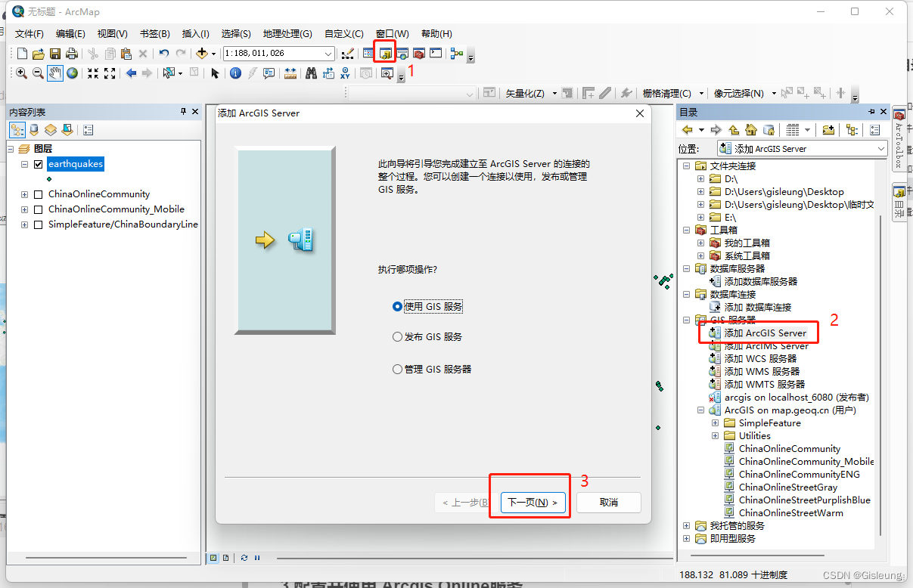
Task: Print the map with the printer icon
Action: [71, 54]
